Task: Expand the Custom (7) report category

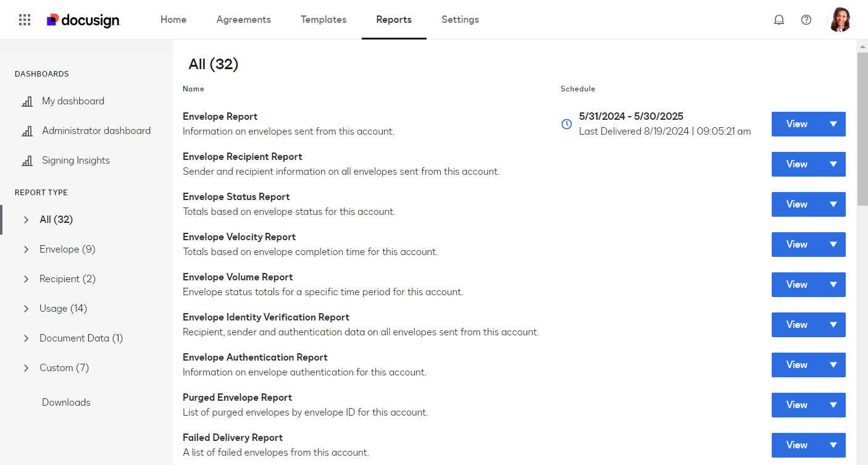Action: click(26, 368)
